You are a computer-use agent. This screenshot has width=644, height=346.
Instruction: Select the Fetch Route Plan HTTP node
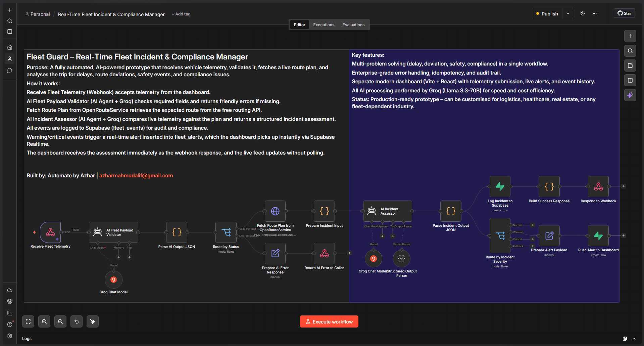click(275, 211)
